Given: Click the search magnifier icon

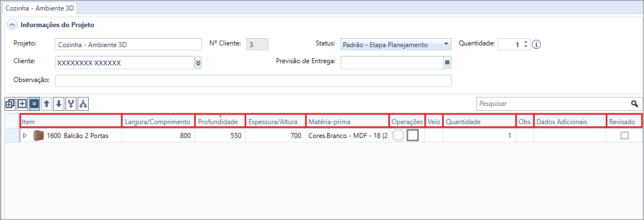Looking at the screenshot, I should pyautogui.click(x=635, y=104).
